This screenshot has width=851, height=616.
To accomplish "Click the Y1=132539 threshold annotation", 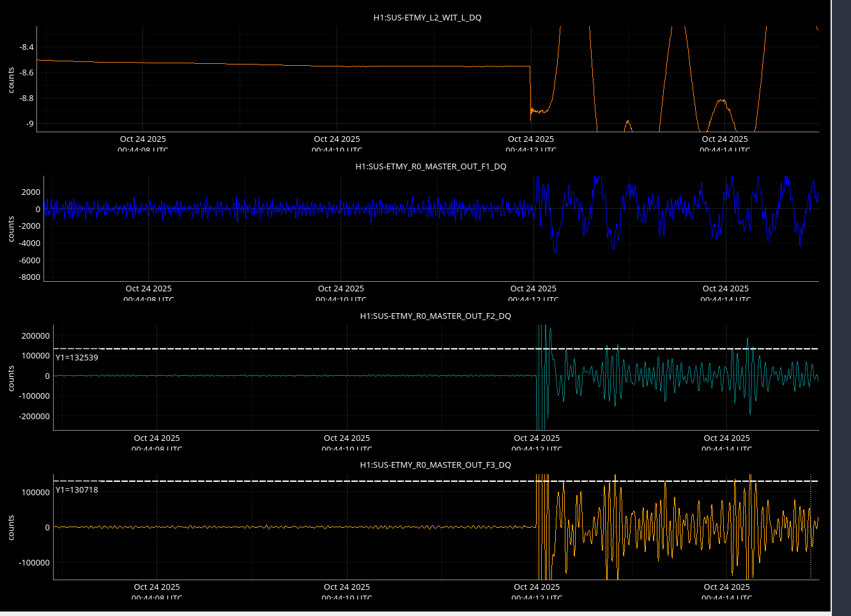I will tap(77, 358).
